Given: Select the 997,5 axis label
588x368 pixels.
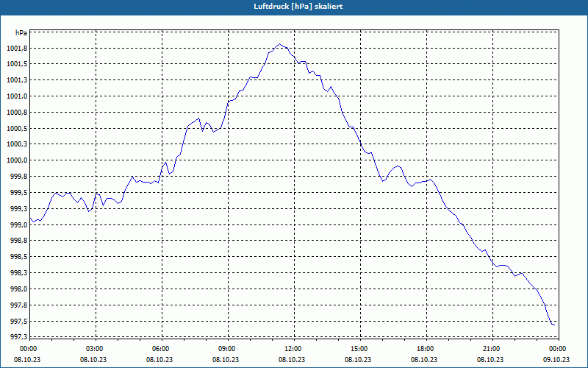Looking at the screenshot, I should (19, 322).
